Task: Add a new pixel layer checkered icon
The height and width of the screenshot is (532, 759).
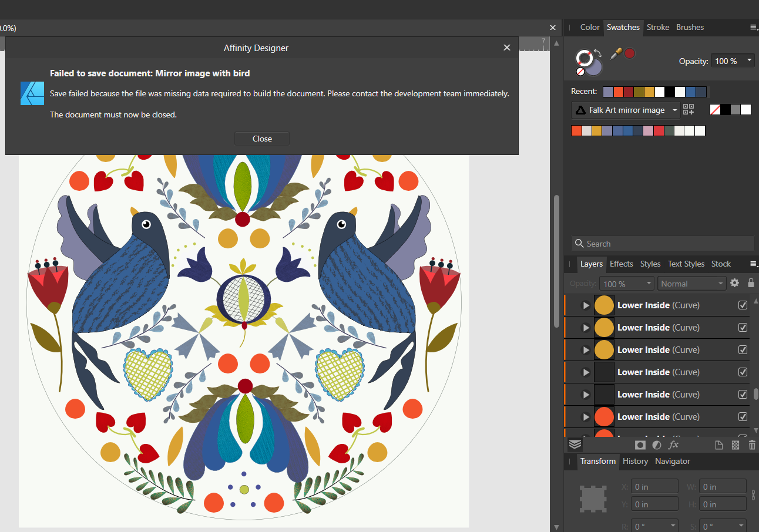Action: (735, 445)
